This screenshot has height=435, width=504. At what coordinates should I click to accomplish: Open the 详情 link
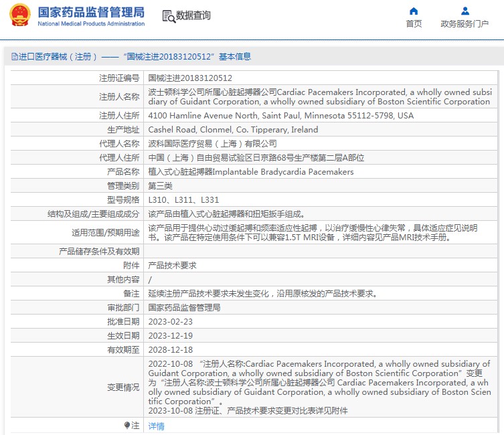tap(156, 426)
